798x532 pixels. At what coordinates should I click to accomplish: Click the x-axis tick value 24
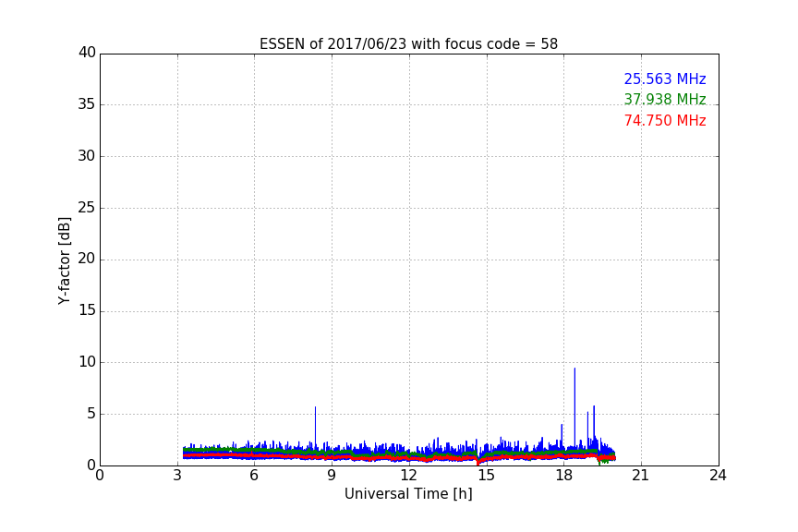click(718, 476)
